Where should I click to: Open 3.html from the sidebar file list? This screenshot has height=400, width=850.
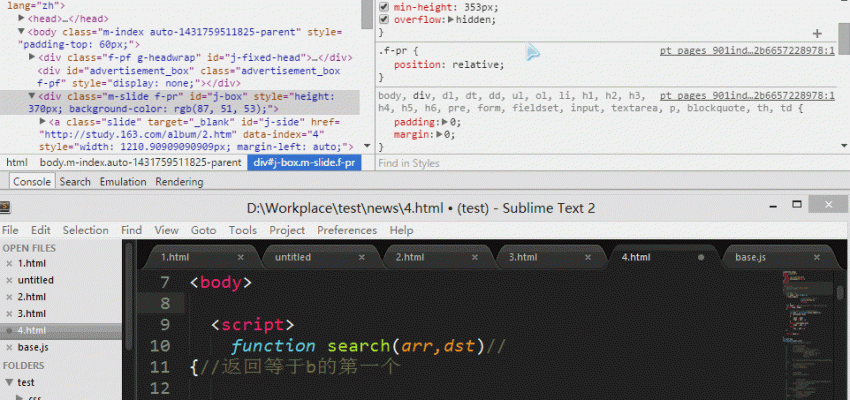[31, 314]
